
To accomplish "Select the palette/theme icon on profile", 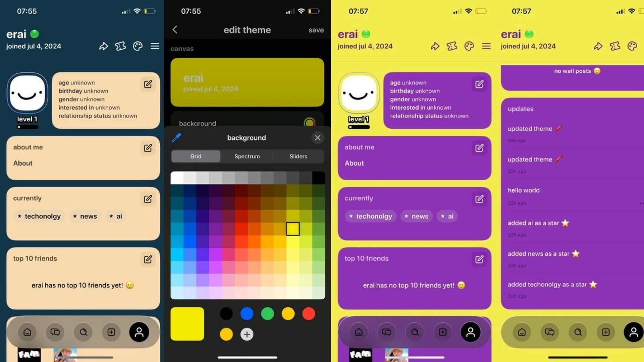I will point(138,46).
